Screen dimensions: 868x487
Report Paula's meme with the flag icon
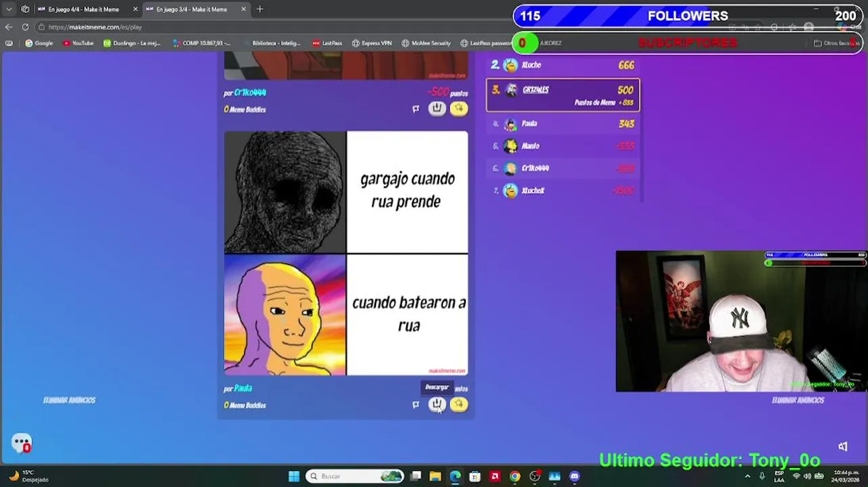(416, 404)
